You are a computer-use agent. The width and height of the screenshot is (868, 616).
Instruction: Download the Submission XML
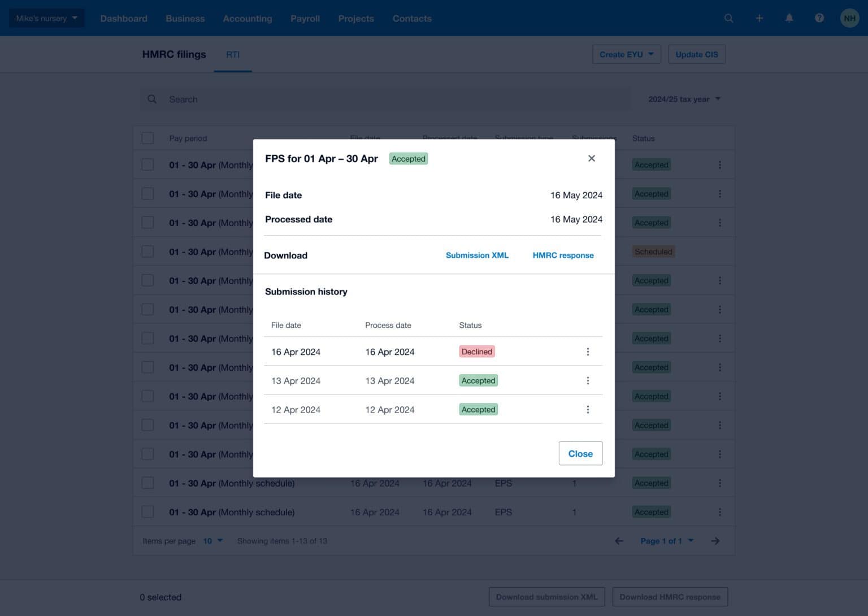click(476, 255)
